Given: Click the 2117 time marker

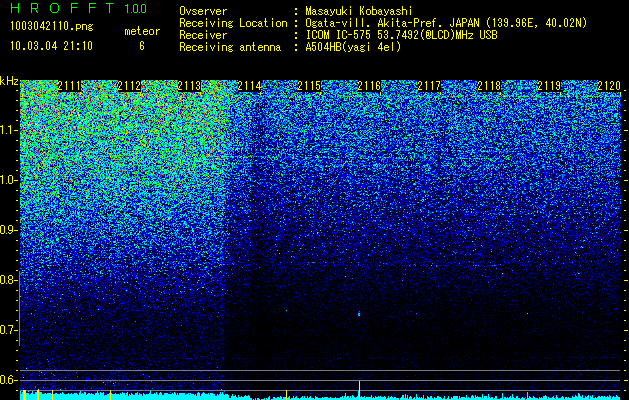Looking at the screenshot, I should (x=429, y=86).
